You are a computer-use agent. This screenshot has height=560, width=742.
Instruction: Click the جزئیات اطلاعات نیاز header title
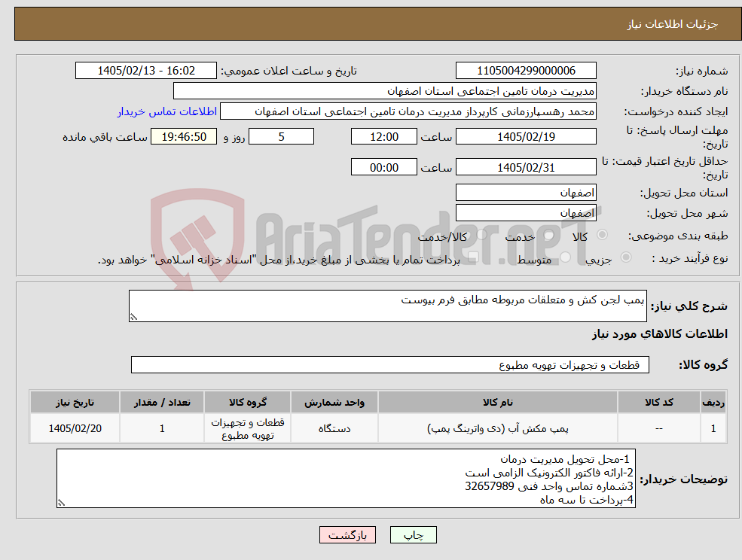click(673, 24)
